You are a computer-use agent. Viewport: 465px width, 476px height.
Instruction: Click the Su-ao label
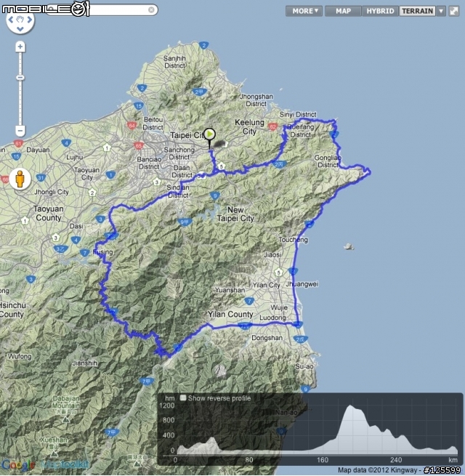304,366
